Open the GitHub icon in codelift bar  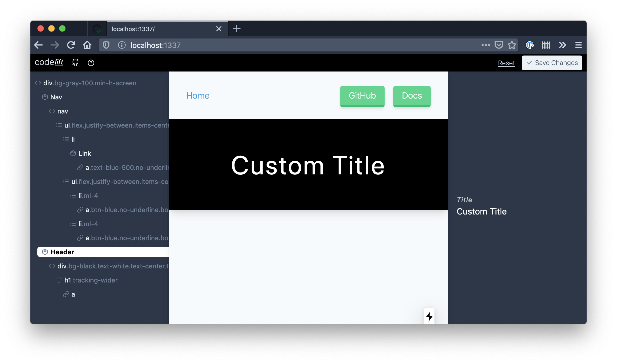pos(75,63)
